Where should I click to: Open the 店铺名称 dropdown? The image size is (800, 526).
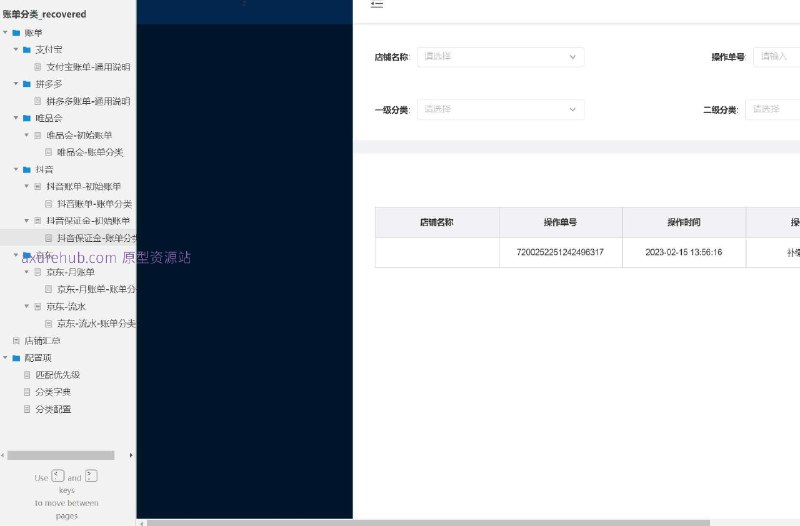[501, 57]
